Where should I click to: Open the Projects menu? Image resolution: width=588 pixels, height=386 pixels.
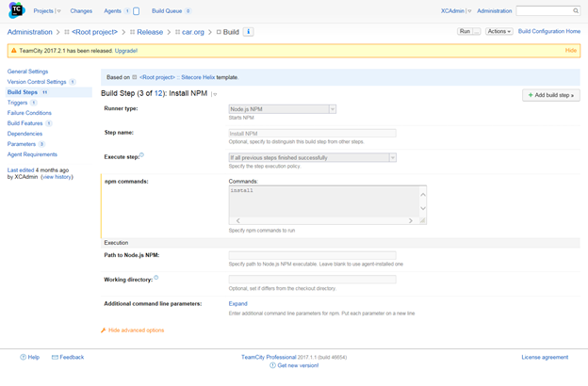(43, 11)
